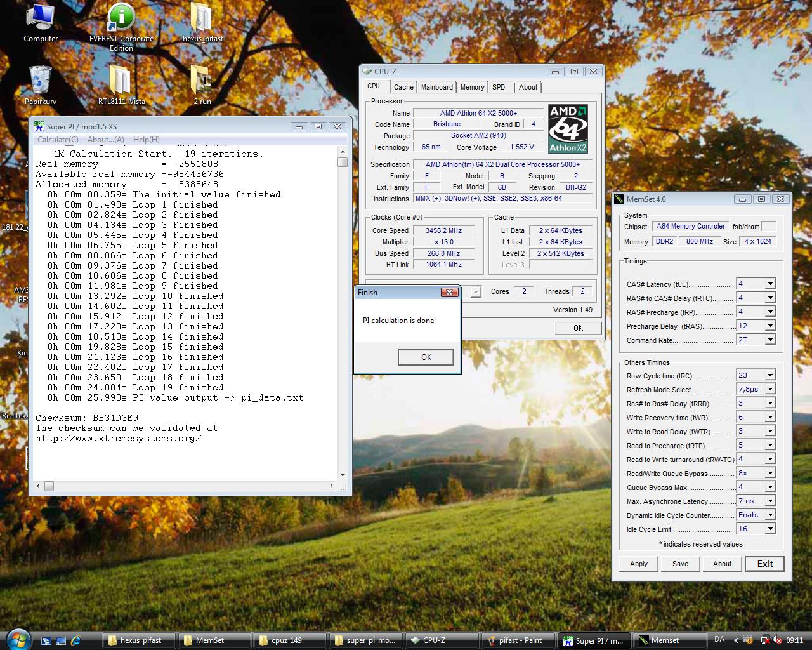
Task: Click the 09:11 taskbar clock
Action: click(795, 640)
